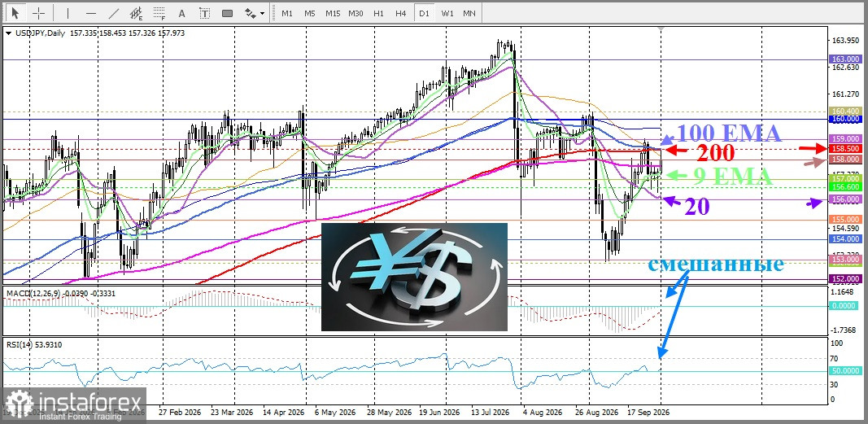Viewport: 868px width, 424px height.
Task: Click the 23 Mar 2026 date label
Action: pos(230,413)
